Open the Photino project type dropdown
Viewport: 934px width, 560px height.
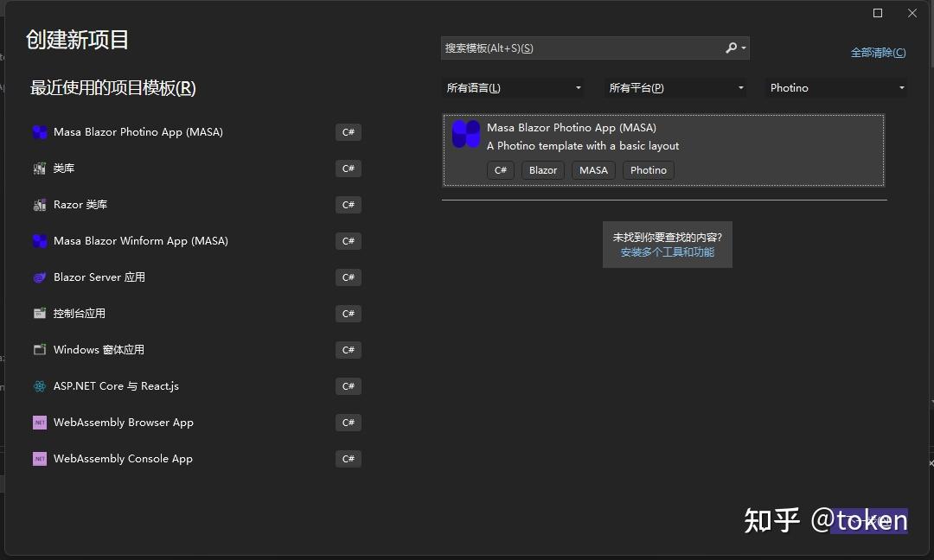[x=835, y=87]
